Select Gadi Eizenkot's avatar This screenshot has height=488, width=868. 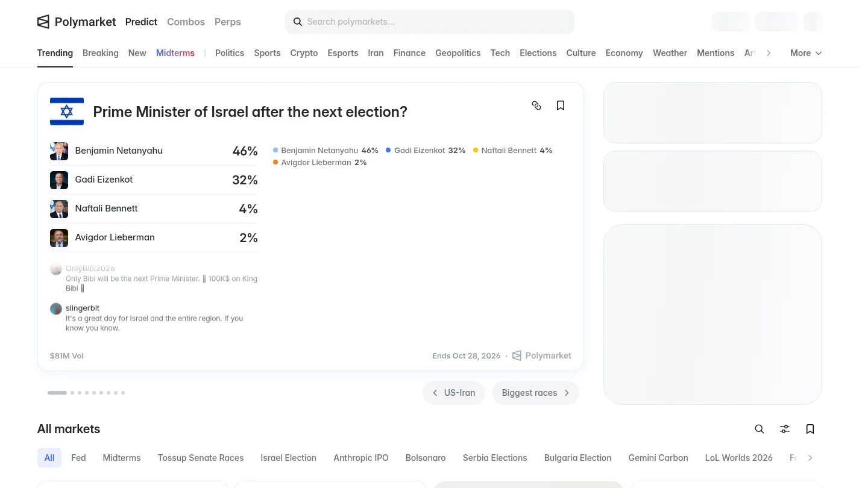(x=59, y=180)
